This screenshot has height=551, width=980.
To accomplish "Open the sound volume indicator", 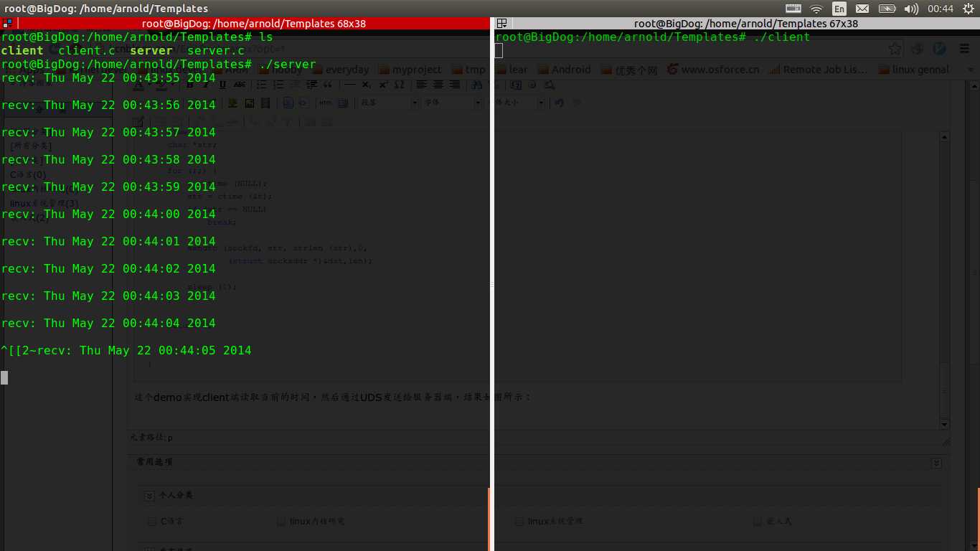I will (x=911, y=9).
